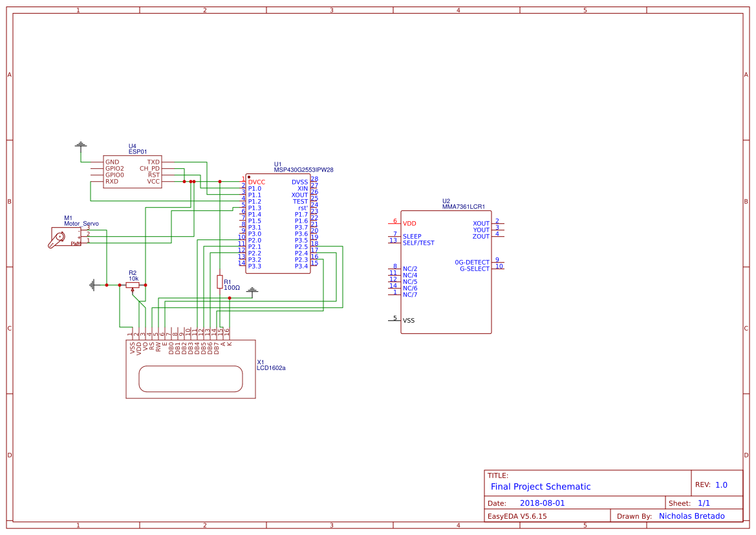
Task: Select the MSP430G2553IPW28 microcontroller U1
Action: tap(278, 223)
